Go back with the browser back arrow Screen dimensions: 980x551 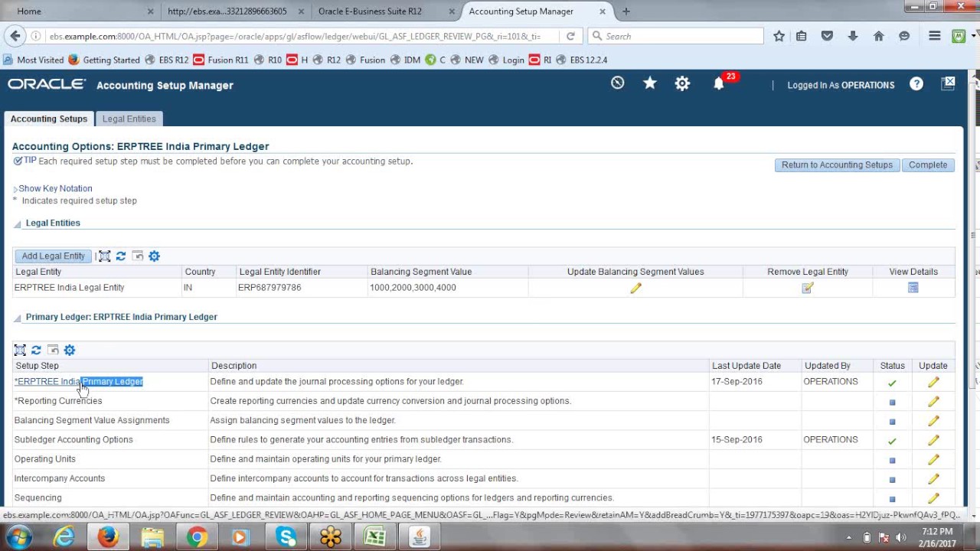tap(14, 36)
